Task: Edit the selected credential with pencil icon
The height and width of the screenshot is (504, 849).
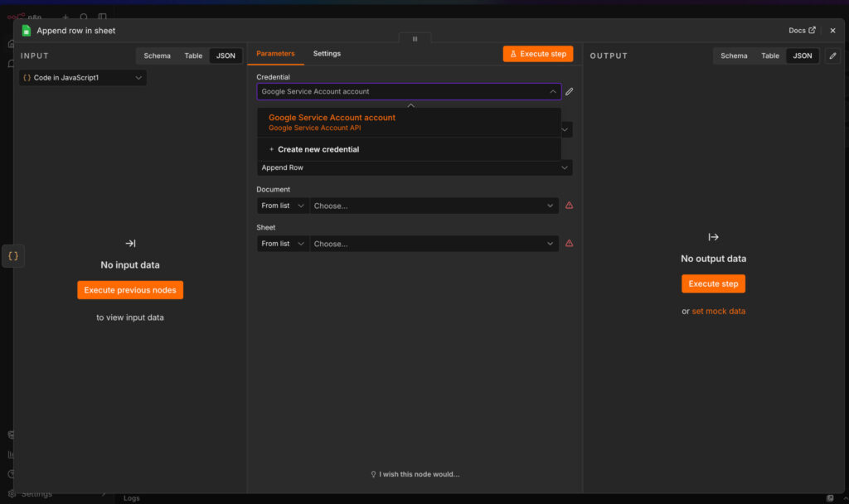Action: pyautogui.click(x=569, y=91)
